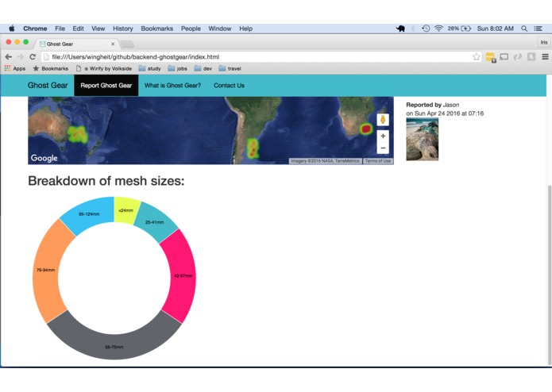Check the battery status icon
The height and width of the screenshot is (392, 552).
point(465,29)
